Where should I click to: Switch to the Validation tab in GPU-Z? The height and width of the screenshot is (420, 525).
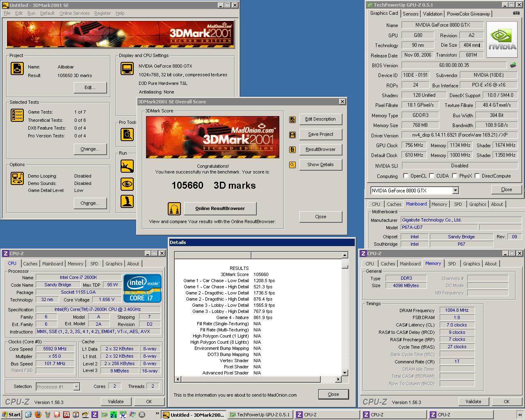[x=433, y=14]
